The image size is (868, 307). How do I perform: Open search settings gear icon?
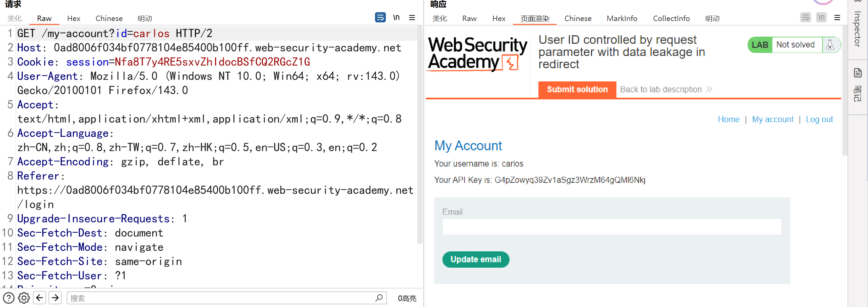[24, 298]
